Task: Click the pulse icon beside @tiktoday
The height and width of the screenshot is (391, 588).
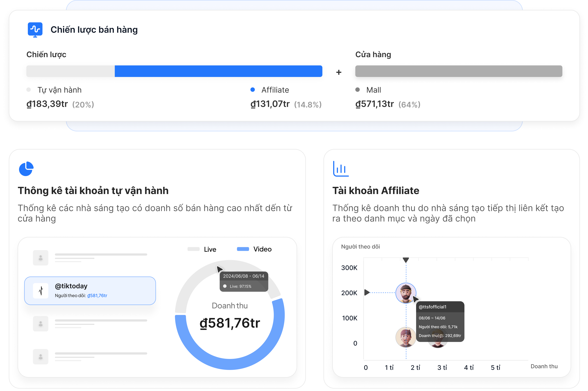Action: point(41,291)
